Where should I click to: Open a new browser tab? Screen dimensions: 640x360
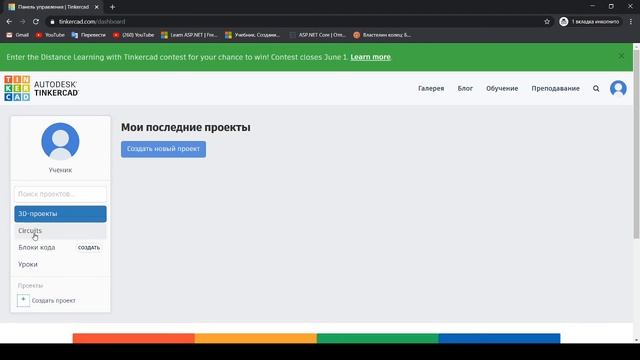coord(112,7)
